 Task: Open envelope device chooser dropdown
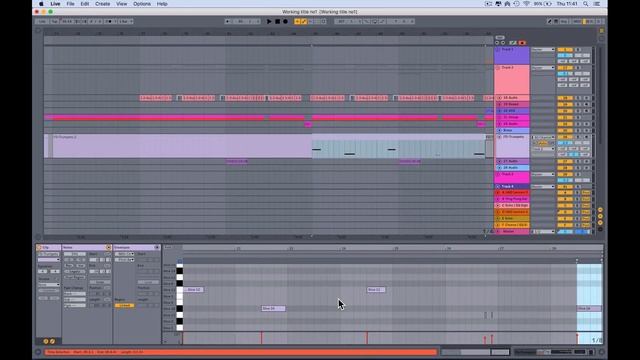click(124, 254)
